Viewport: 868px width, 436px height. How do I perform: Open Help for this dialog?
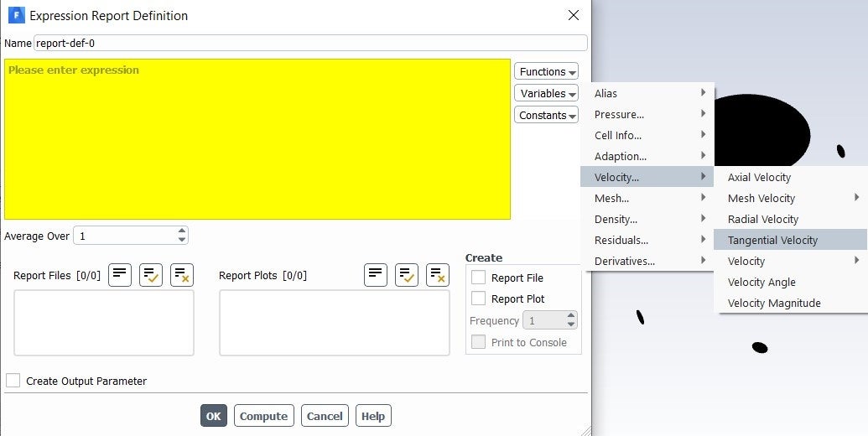pyautogui.click(x=373, y=416)
